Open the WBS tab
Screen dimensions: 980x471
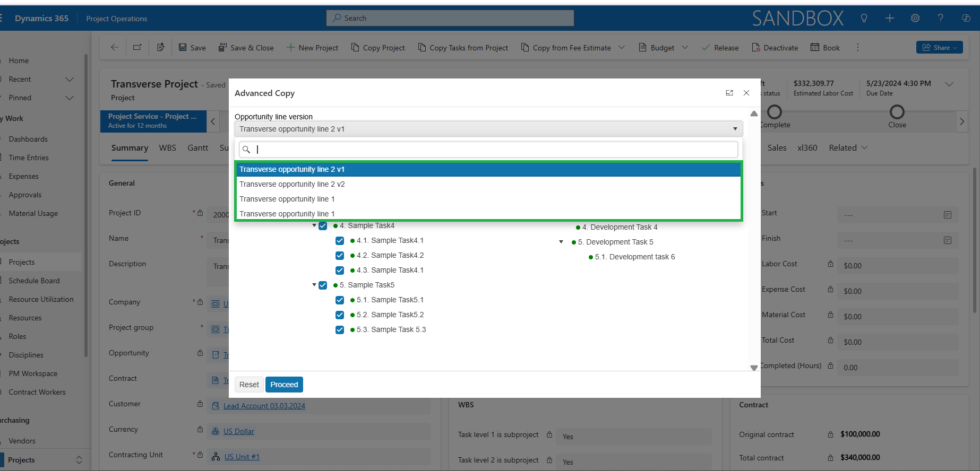click(167, 148)
